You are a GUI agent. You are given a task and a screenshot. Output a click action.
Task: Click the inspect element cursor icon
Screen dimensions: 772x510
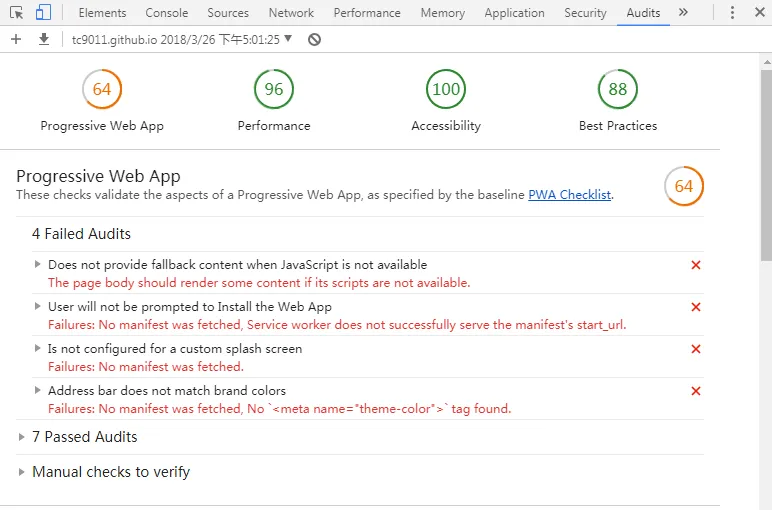click(17, 13)
